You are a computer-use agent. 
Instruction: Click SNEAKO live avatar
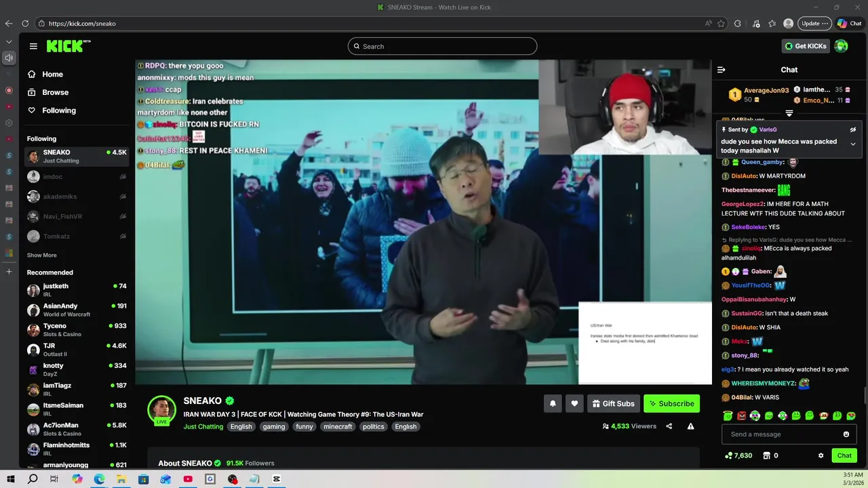pos(161,409)
